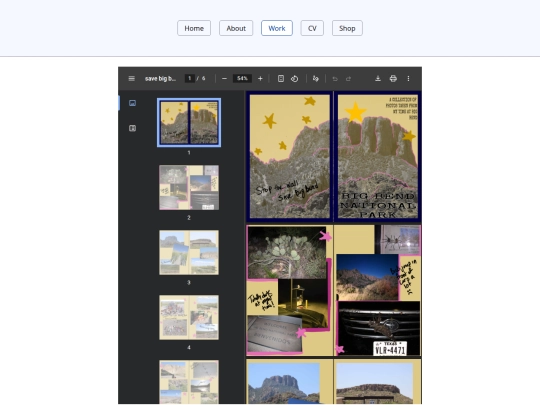Download the PDF file

[378, 79]
